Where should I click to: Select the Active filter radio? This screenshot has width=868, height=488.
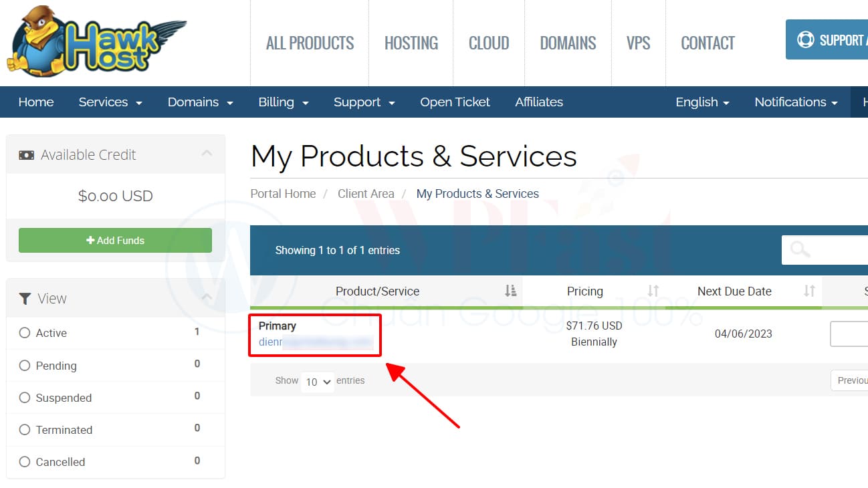25,333
